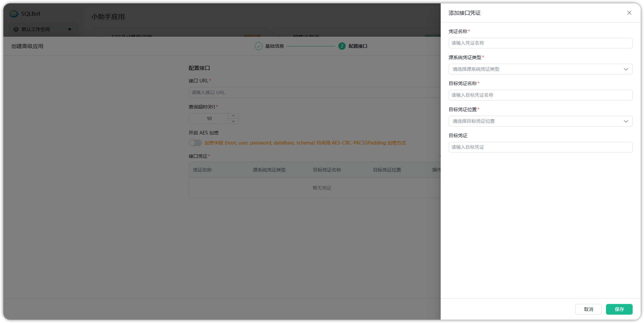Viewport: 644px width, 323px height.
Task: Open the 源系统凭证类型 dropdown
Action: pos(540,69)
